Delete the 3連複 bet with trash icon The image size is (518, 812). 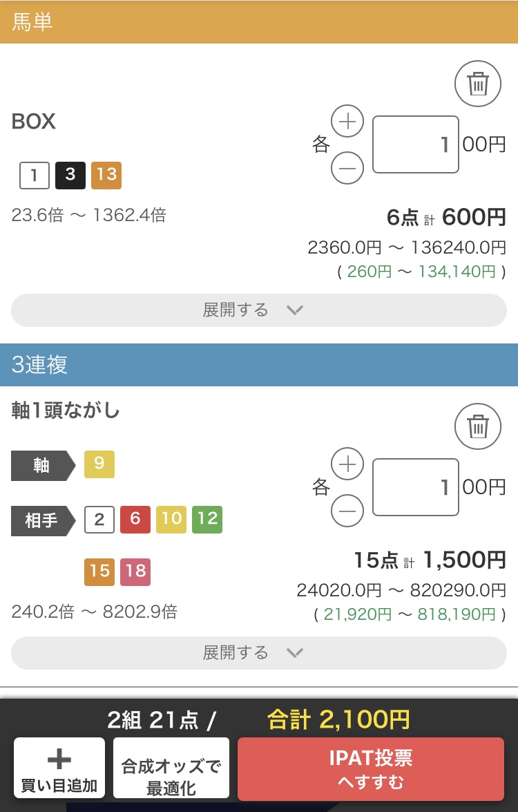pyautogui.click(x=478, y=426)
